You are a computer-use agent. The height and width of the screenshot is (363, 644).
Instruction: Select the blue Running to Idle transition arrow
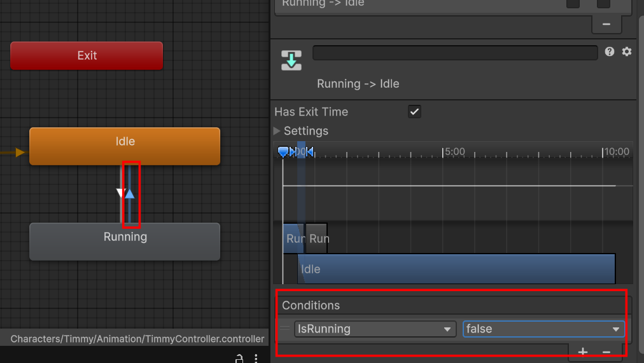[130, 194]
